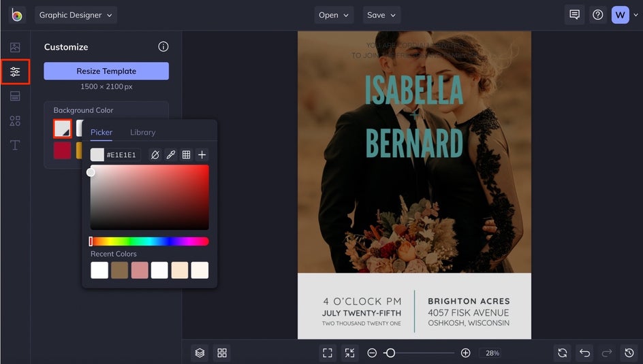Click the Customize info icon
Viewport: 643px width, 364px height.
163,47
